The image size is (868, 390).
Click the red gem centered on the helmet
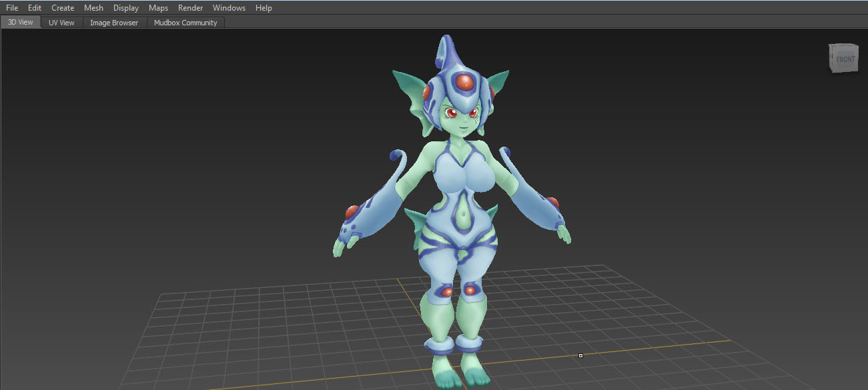[x=464, y=83]
